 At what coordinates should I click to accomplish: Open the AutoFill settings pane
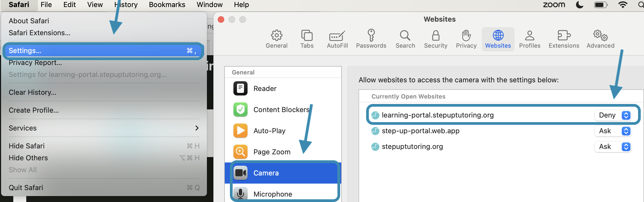[x=337, y=39]
